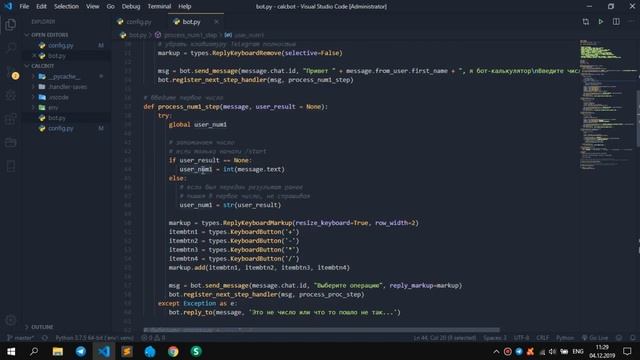Click the volume icon in system tray
Screen dimensions: 640x360
552,351
